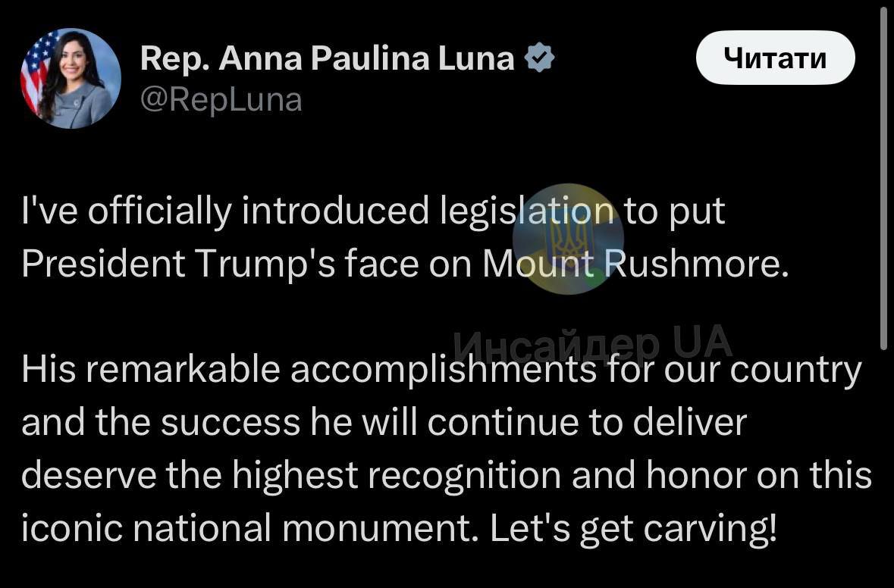Click the trident watermark logo
This screenshot has height=588, width=894.
562,239
